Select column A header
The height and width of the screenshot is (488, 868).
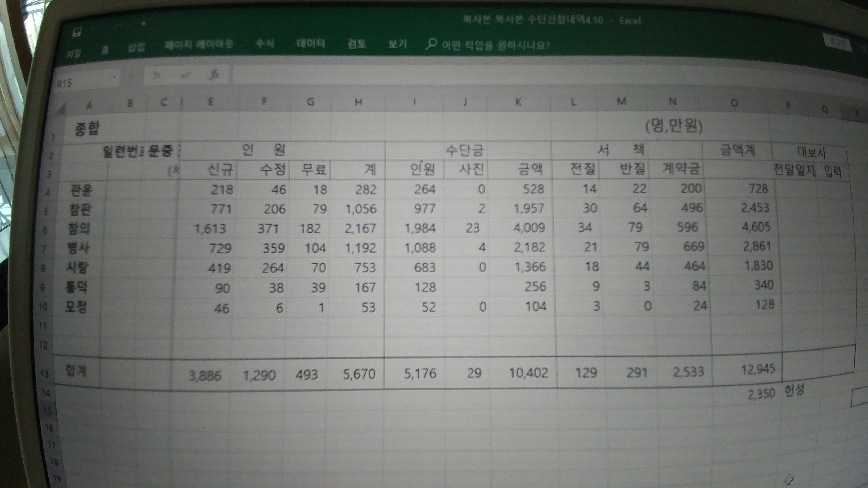pos(89,106)
